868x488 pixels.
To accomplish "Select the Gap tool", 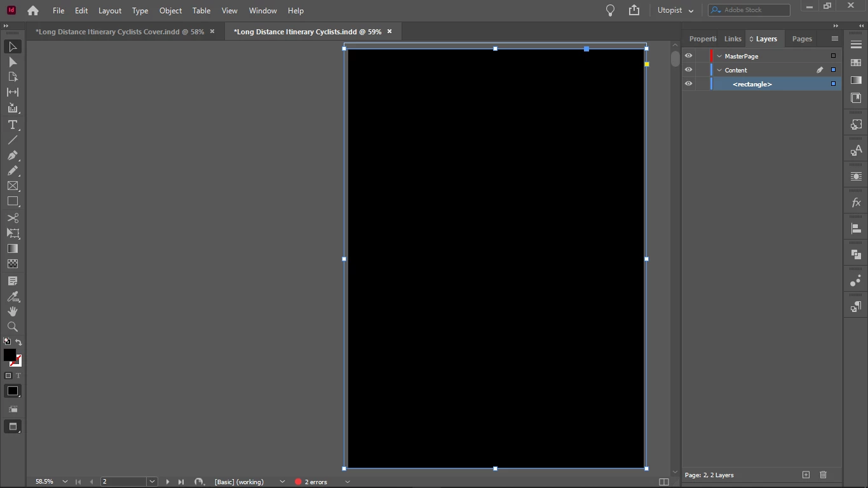I will [13, 92].
